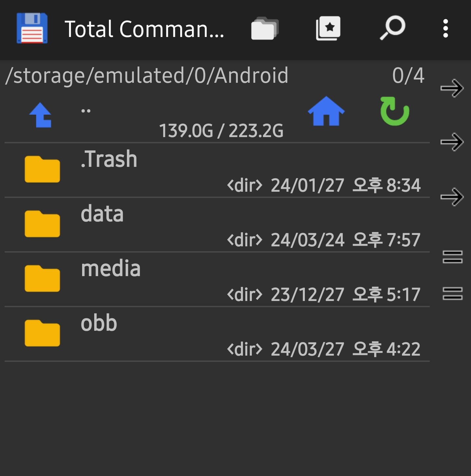
Task: Open the bookmarks star icon
Action: [x=328, y=28]
